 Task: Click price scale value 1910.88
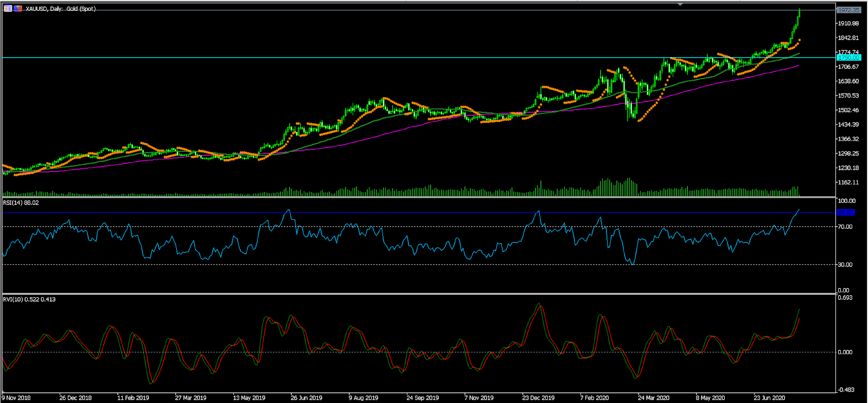[x=848, y=23]
